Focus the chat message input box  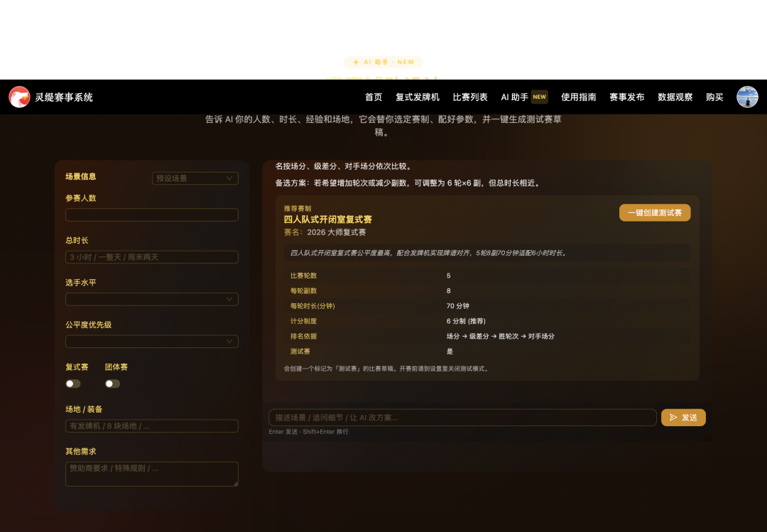462,418
